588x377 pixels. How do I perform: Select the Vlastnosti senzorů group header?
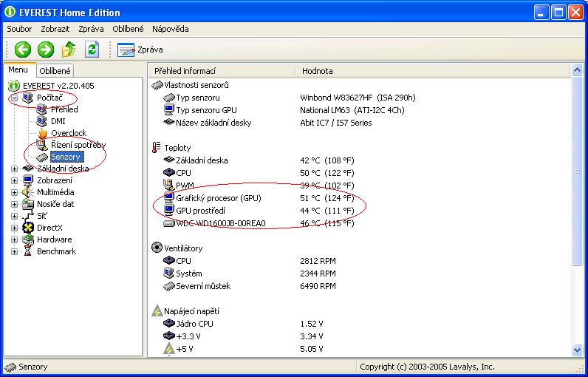pyautogui.click(x=190, y=85)
